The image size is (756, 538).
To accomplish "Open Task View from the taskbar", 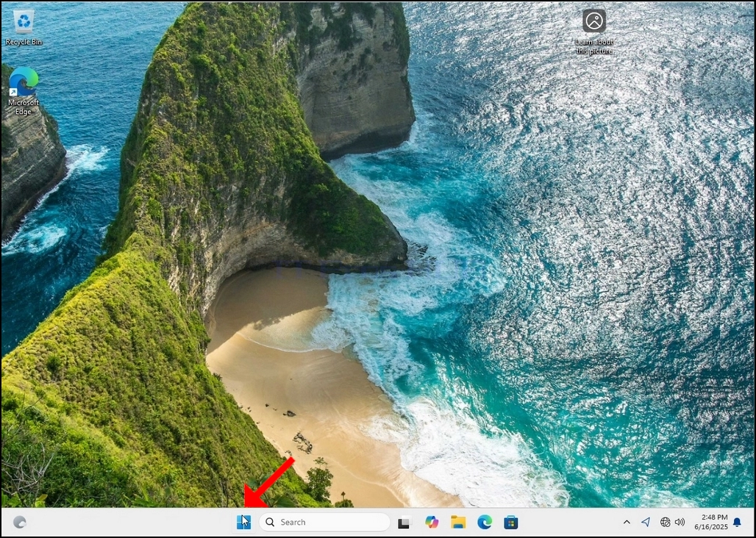I will 404,522.
